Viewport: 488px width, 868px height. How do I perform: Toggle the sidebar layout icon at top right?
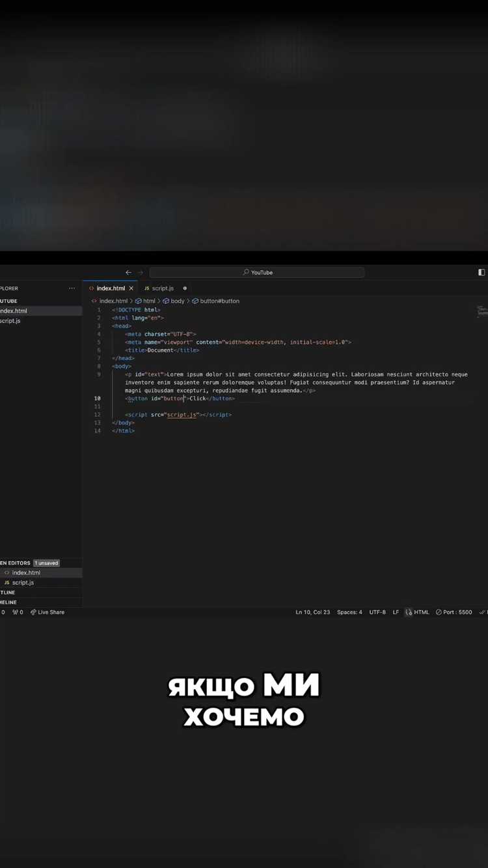(x=481, y=272)
